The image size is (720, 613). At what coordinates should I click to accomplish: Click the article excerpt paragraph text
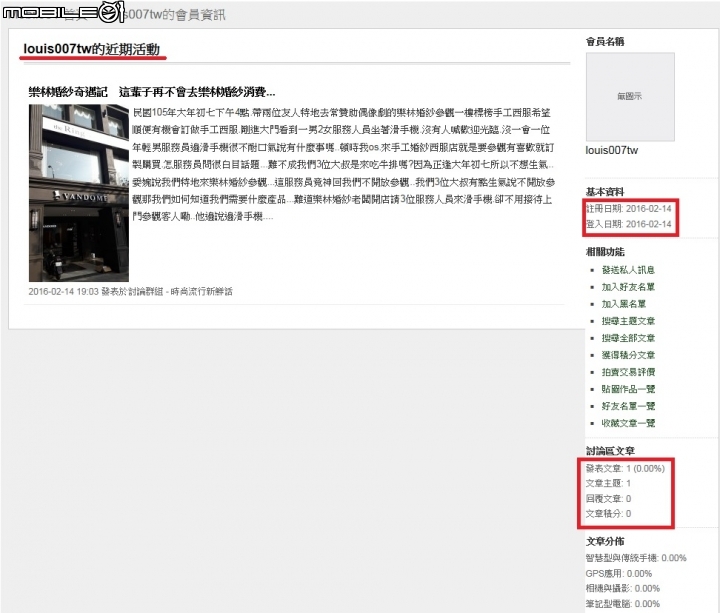(x=343, y=164)
